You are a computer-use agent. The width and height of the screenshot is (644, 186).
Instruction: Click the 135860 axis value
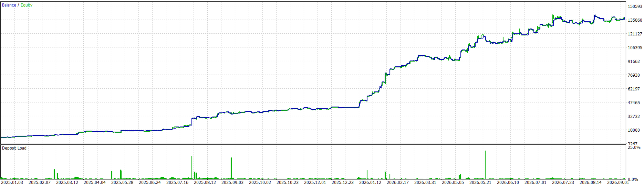[x=635, y=20]
